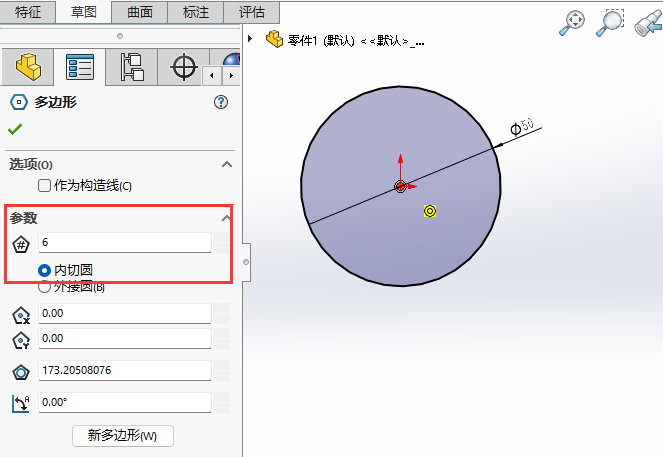
Task: Open the 评估 tab
Action: point(252,12)
